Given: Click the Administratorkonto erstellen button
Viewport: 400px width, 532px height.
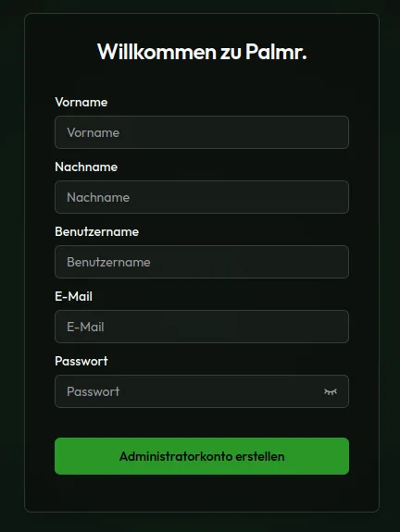Looking at the screenshot, I should click(x=202, y=456).
